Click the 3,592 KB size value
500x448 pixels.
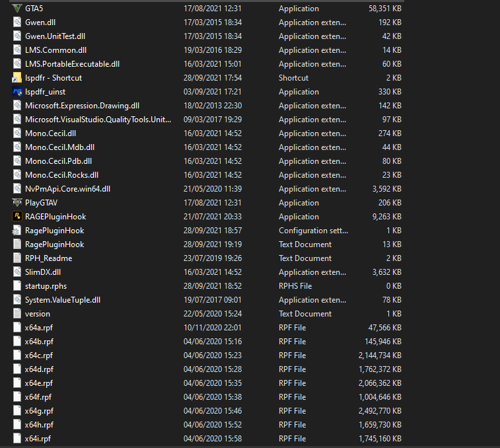[x=387, y=189]
